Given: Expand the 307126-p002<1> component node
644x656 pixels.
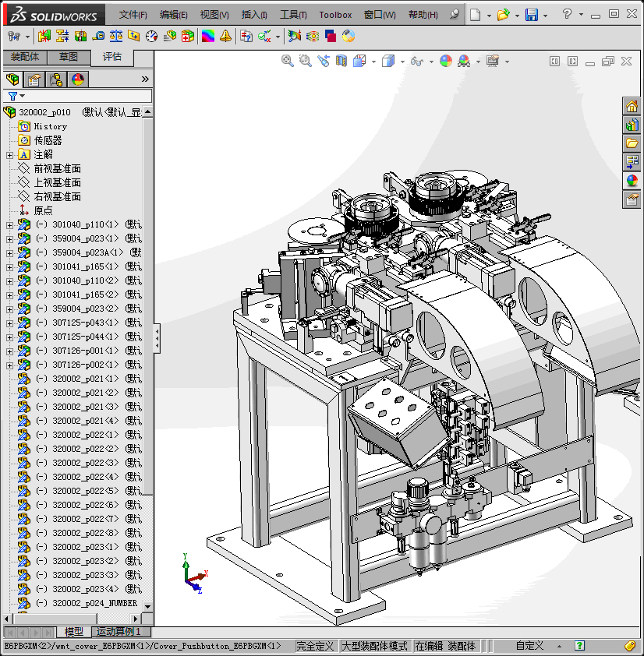Looking at the screenshot, I should pos(9,365).
